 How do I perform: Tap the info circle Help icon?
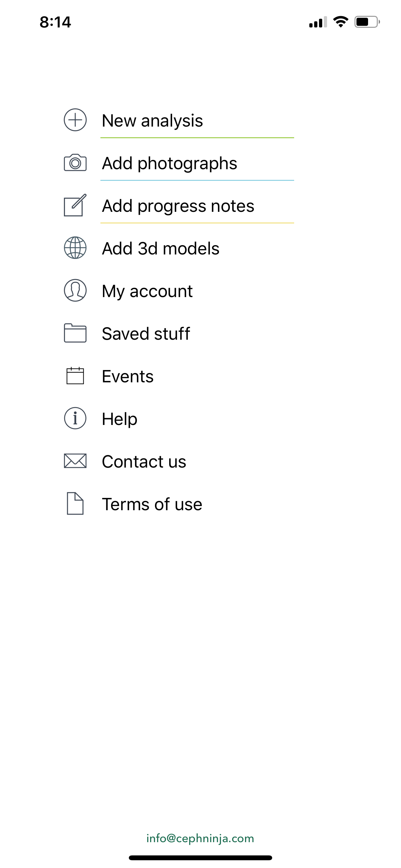pos(75,418)
